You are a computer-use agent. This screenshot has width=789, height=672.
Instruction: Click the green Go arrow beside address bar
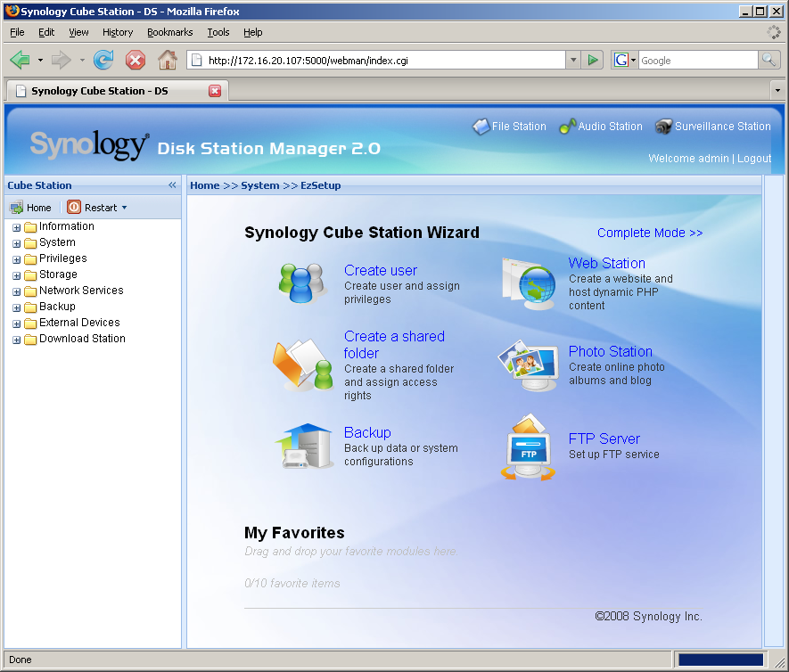coord(593,61)
